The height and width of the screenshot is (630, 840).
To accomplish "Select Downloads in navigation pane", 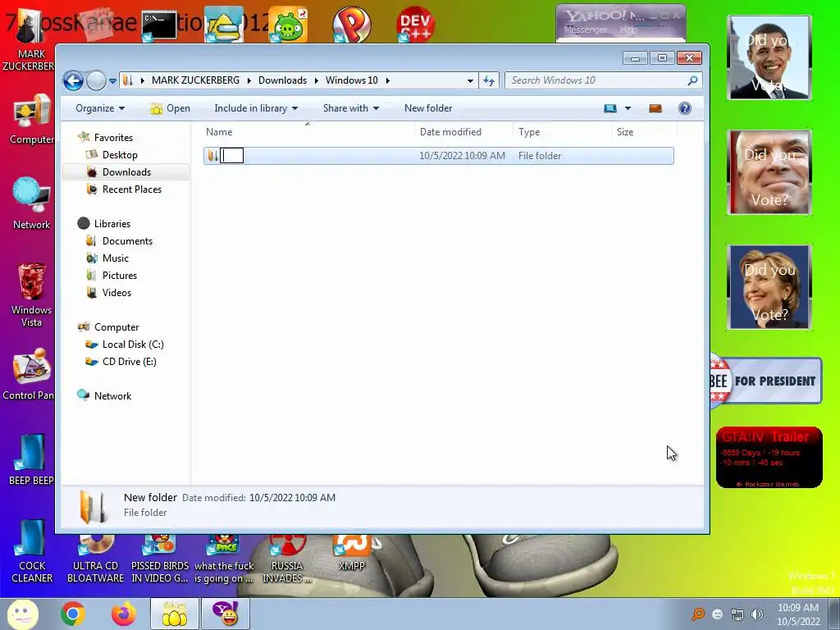I will click(x=126, y=172).
